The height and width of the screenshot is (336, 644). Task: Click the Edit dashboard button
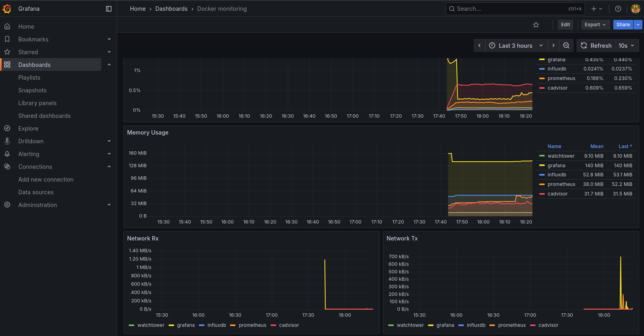coord(565,25)
